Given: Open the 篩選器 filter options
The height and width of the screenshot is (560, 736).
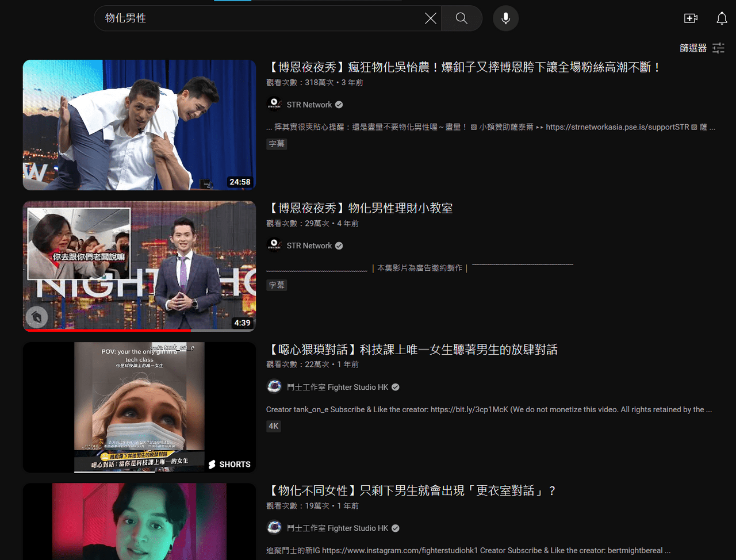Looking at the screenshot, I should (x=702, y=48).
